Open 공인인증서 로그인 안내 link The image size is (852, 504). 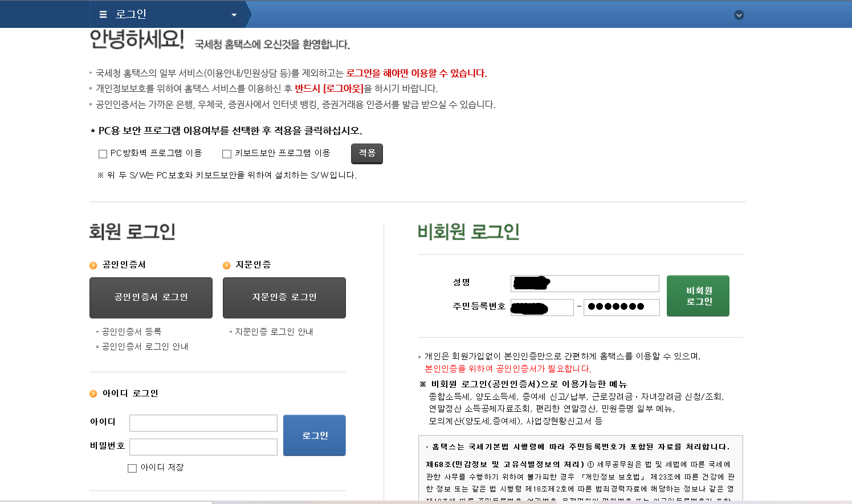click(145, 346)
